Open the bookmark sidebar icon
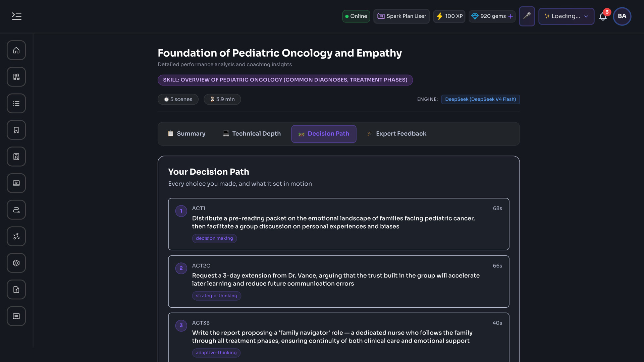Screen dimensions: 644x362 16,130
